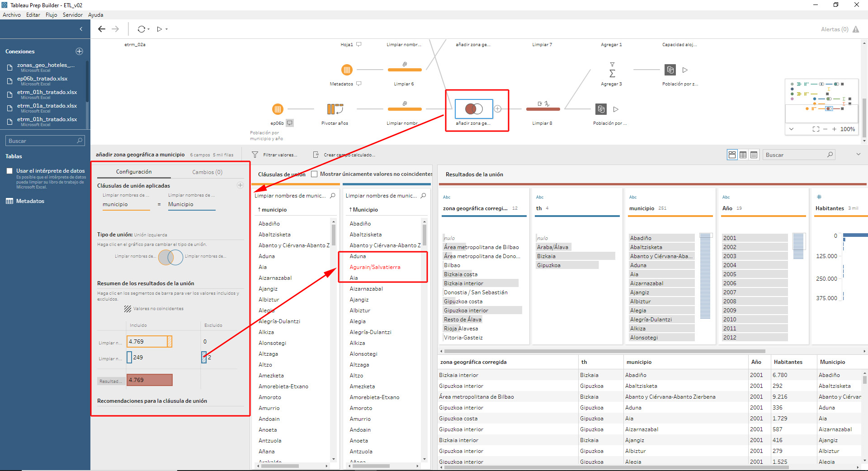Collapse the flow navigator minimap chevron
This screenshot has height=471, width=868.
click(791, 129)
